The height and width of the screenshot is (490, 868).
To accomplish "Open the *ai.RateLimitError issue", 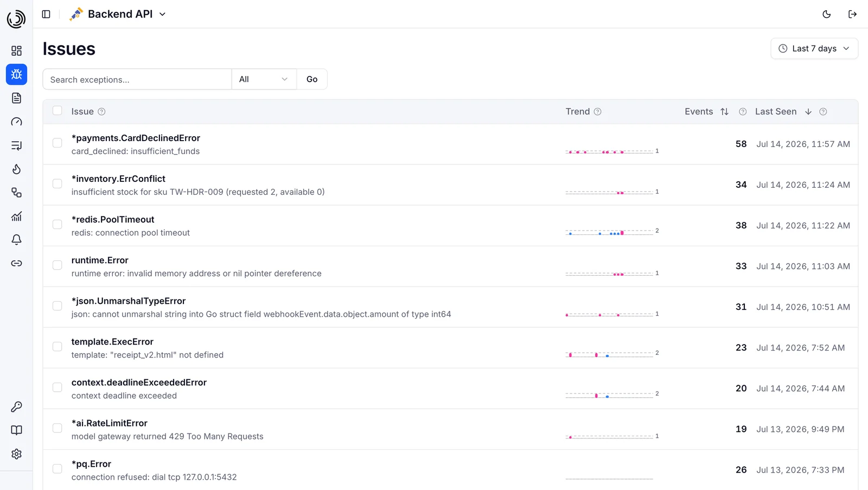I will 110,423.
